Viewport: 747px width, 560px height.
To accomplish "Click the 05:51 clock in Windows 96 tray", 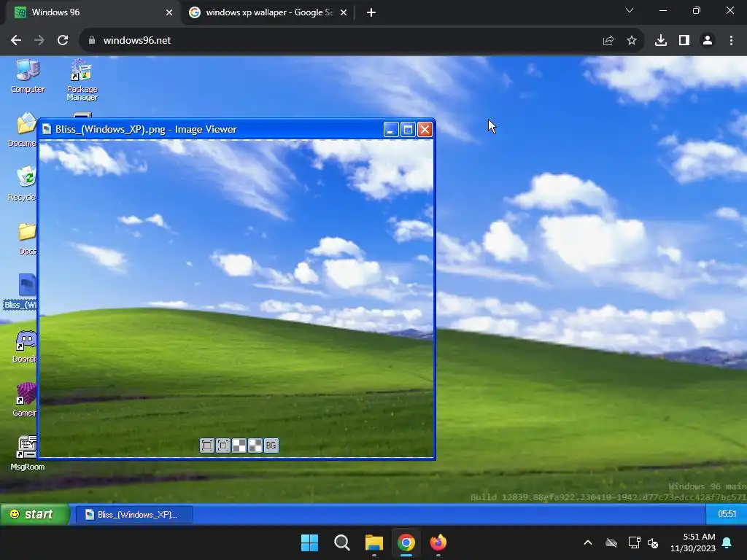I will pyautogui.click(x=727, y=514).
